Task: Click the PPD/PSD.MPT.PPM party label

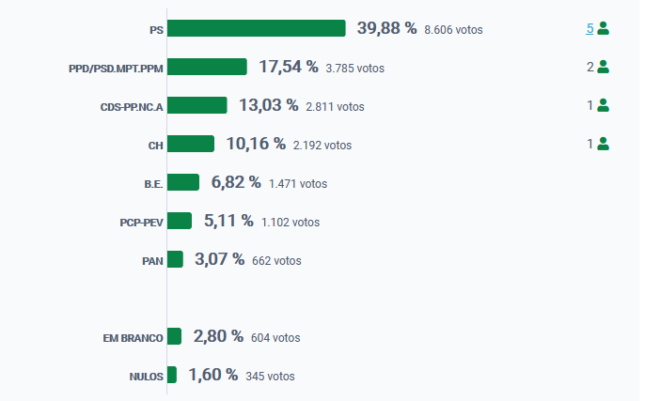Action: (116, 69)
